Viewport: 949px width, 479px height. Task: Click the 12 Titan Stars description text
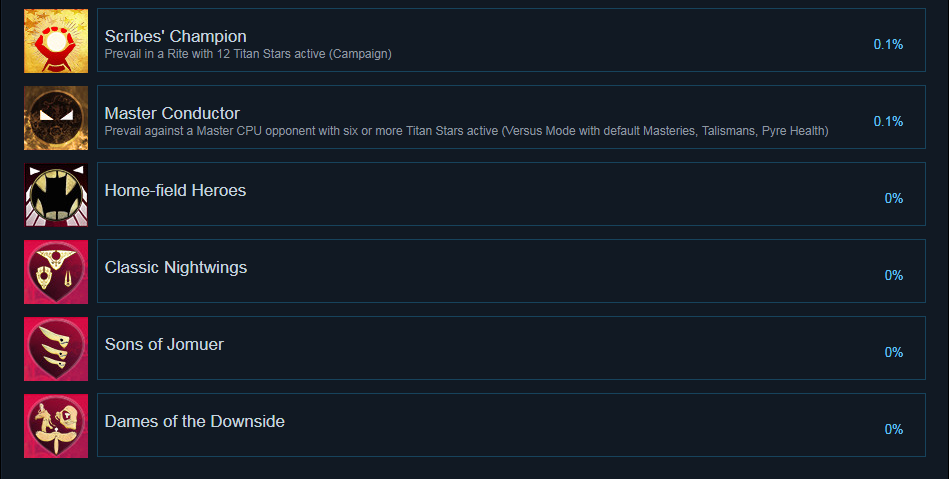pyautogui.click(x=248, y=54)
